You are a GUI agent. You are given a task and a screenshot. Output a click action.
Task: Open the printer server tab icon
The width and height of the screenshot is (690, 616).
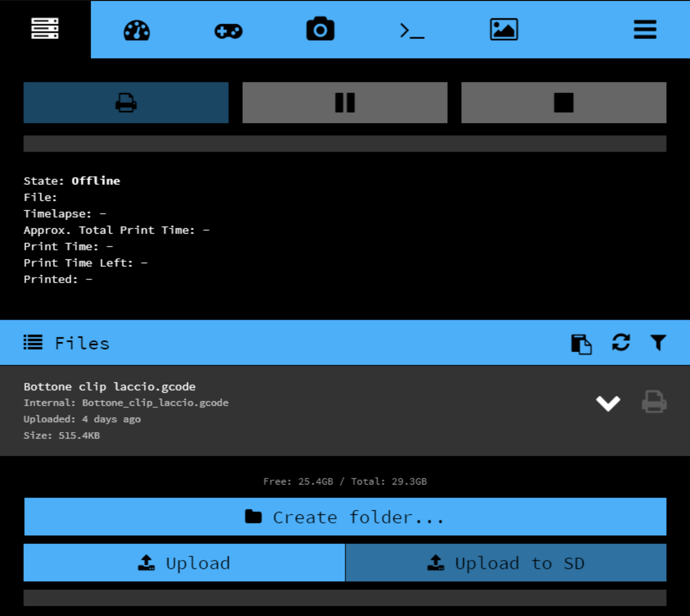tap(45, 29)
